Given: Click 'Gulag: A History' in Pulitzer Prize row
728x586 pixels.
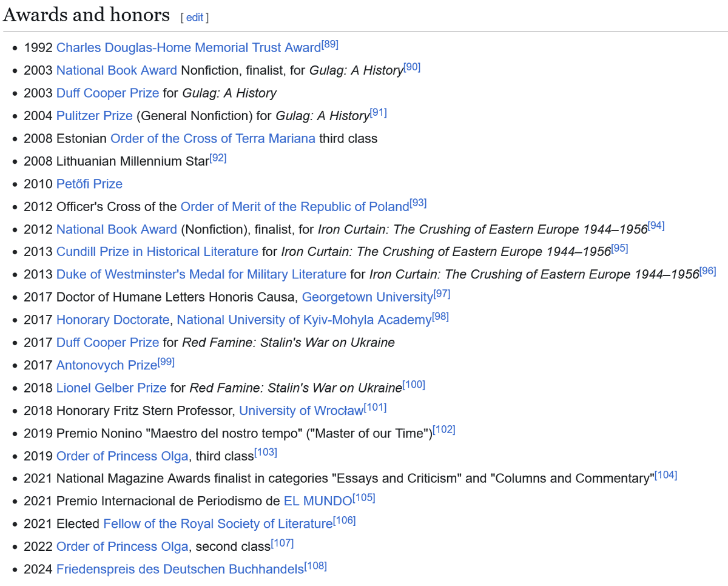Looking at the screenshot, I should [x=323, y=116].
